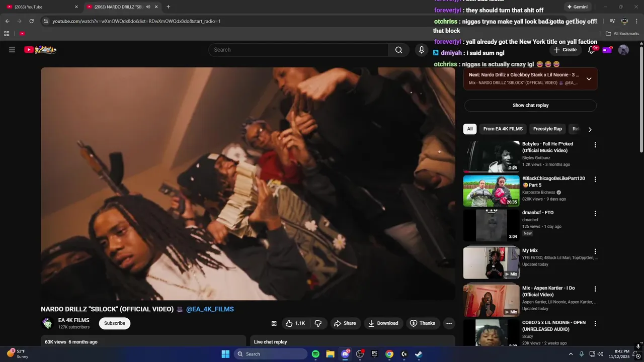Screen dimensions: 644x362
Task: Reload the page in browser toolbar
Action: [x=31, y=21]
